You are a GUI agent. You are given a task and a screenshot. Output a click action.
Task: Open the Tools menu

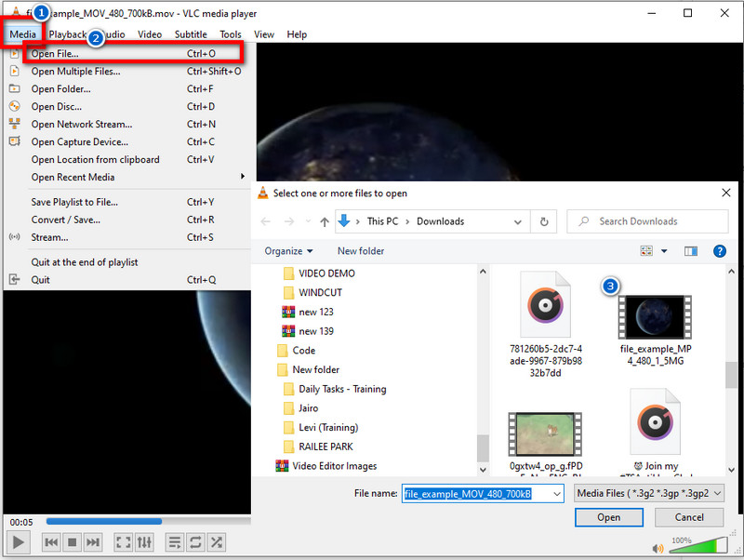coord(231,34)
